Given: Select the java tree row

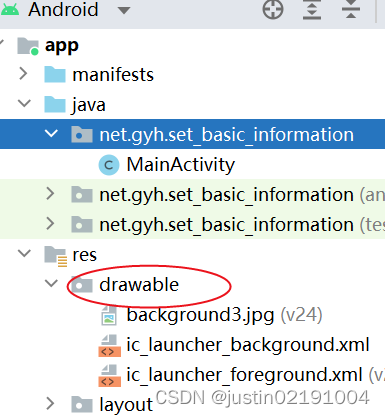Looking at the screenshot, I should tap(192, 104).
